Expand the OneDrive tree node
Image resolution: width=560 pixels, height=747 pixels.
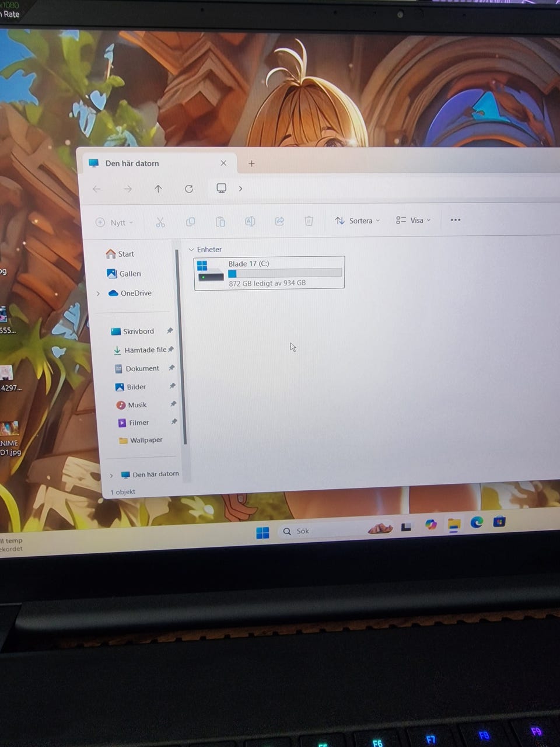pos(98,294)
